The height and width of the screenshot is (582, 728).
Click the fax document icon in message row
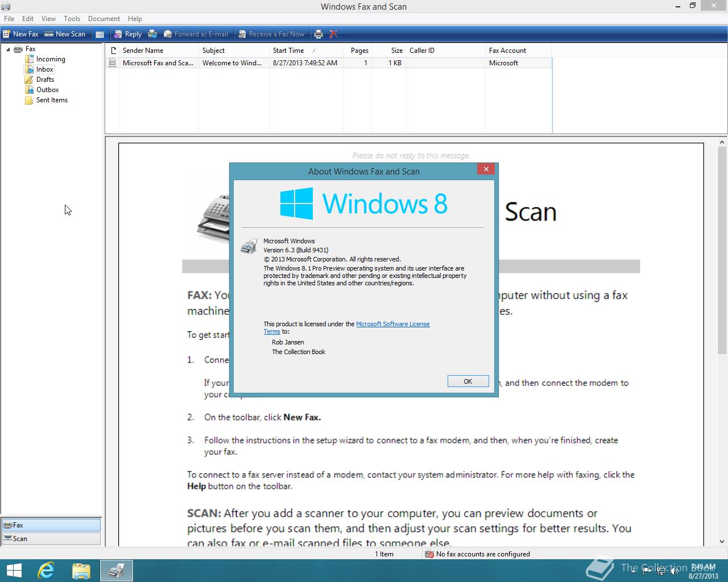tap(113, 63)
